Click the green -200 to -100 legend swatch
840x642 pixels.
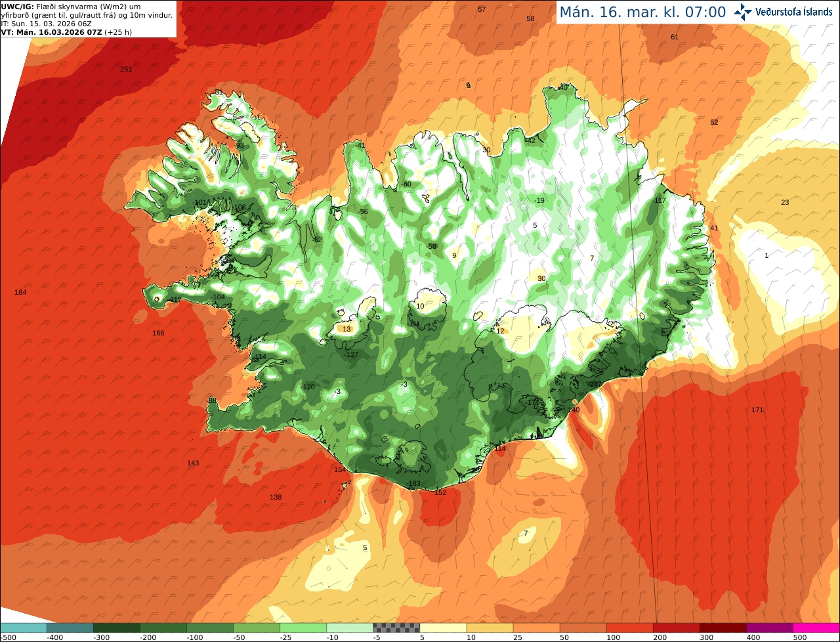click(163, 628)
